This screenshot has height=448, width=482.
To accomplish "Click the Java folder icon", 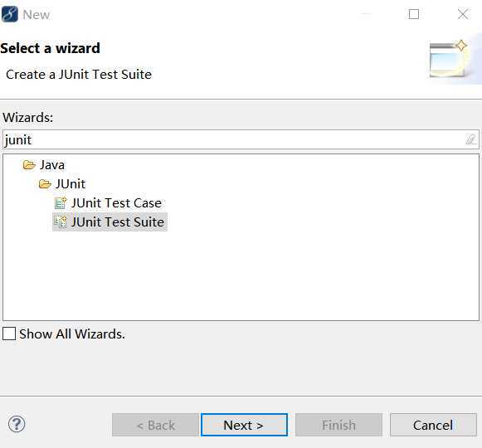I will tap(29, 165).
